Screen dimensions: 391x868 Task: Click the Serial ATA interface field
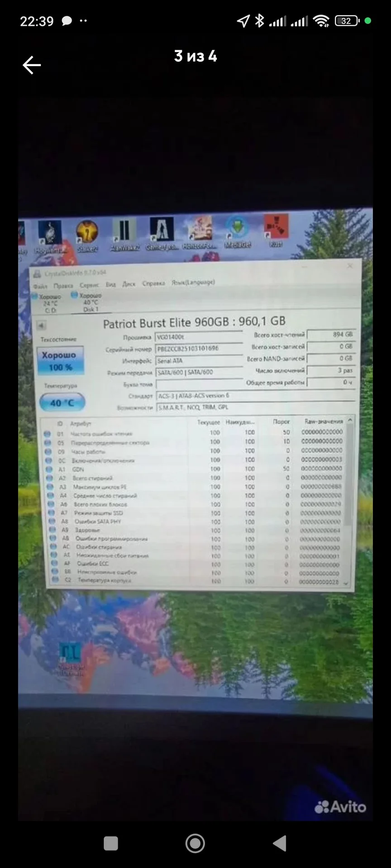click(200, 361)
